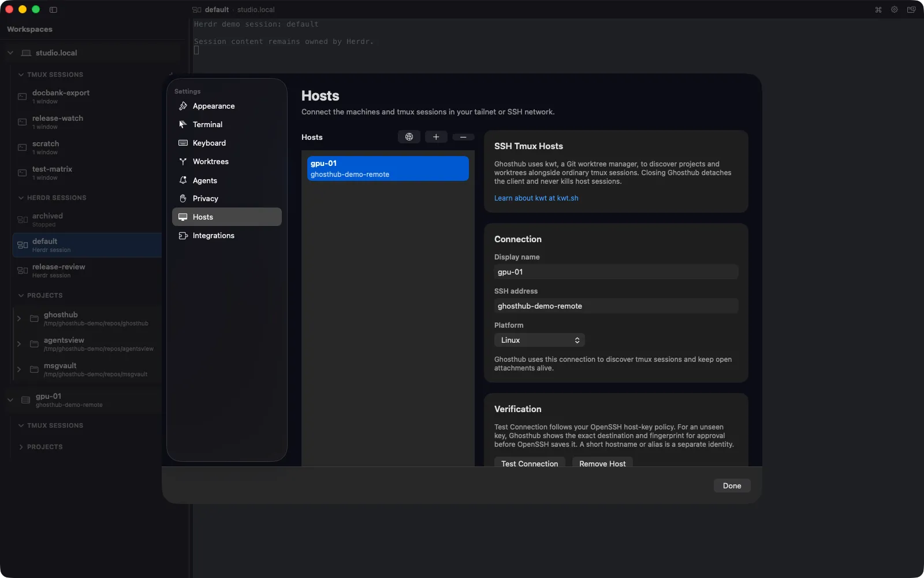Click the terminal icon beside test-matrix session
924x578 pixels.
[22, 173]
